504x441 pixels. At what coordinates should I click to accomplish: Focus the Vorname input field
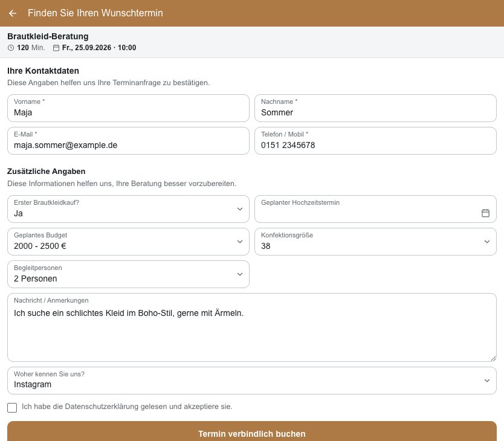click(x=128, y=108)
